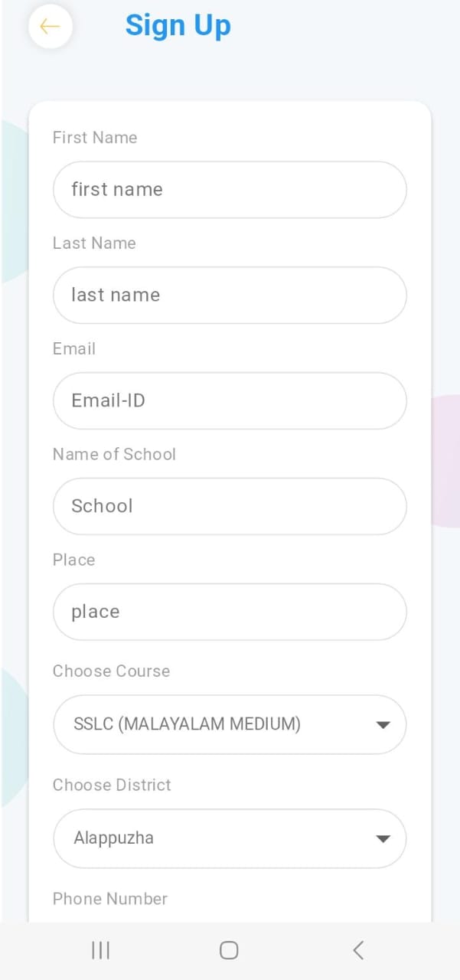The image size is (460, 980).
Task: Focus the place text field
Action: 229,612
